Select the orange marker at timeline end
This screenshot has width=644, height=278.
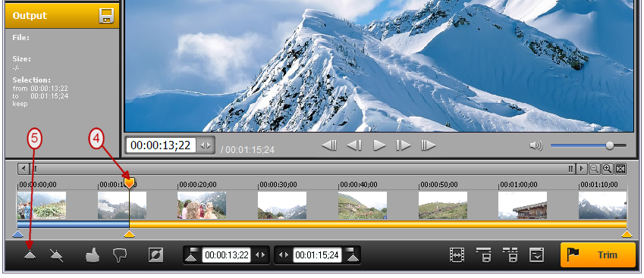[627, 234]
